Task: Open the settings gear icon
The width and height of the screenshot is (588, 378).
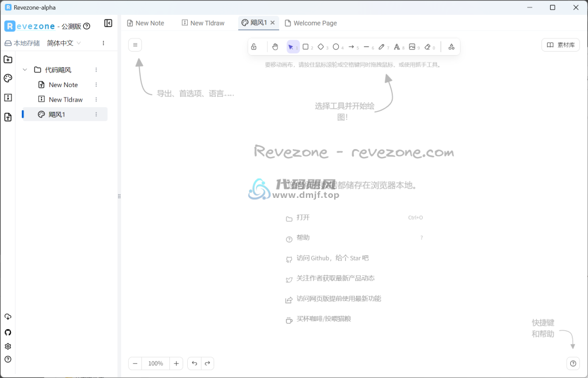Action: pyautogui.click(x=8, y=346)
